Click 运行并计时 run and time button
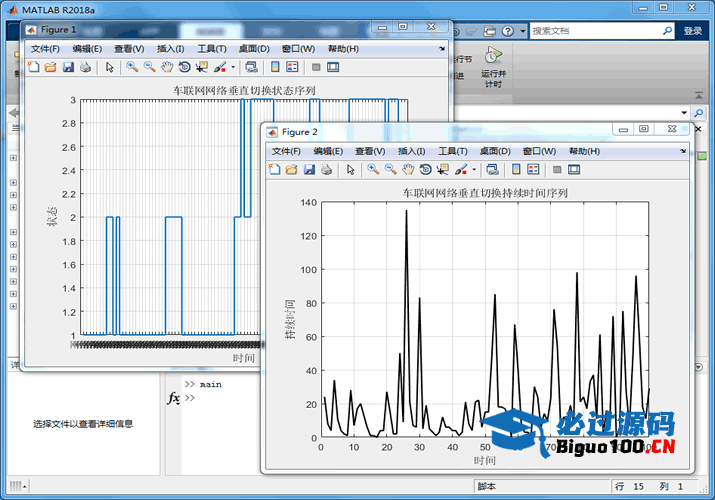This screenshot has height=500, width=715. pos(493,67)
